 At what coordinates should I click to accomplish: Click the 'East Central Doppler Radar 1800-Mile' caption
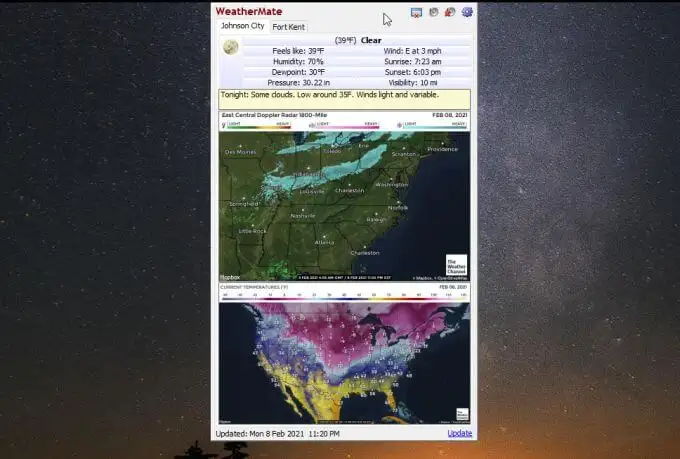point(274,115)
